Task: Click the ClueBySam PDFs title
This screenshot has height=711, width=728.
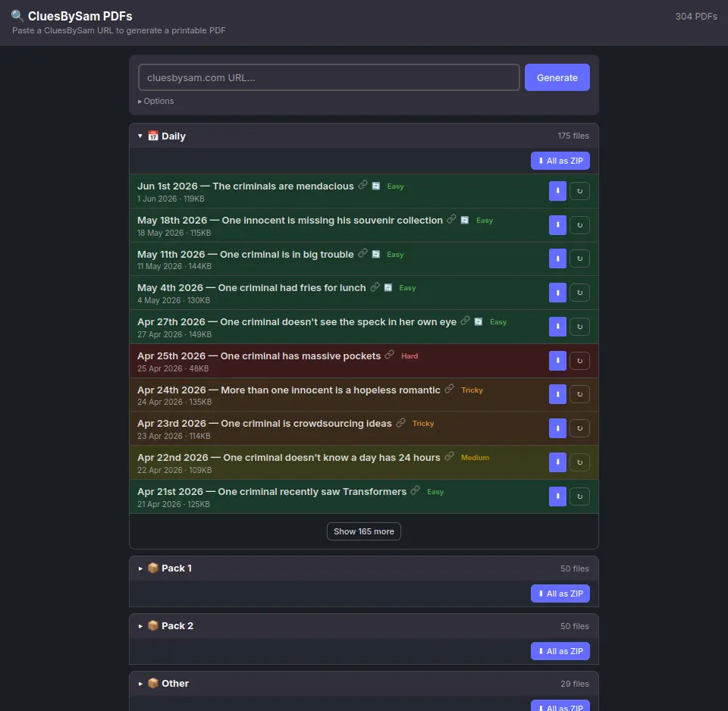Action: pyautogui.click(x=80, y=16)
